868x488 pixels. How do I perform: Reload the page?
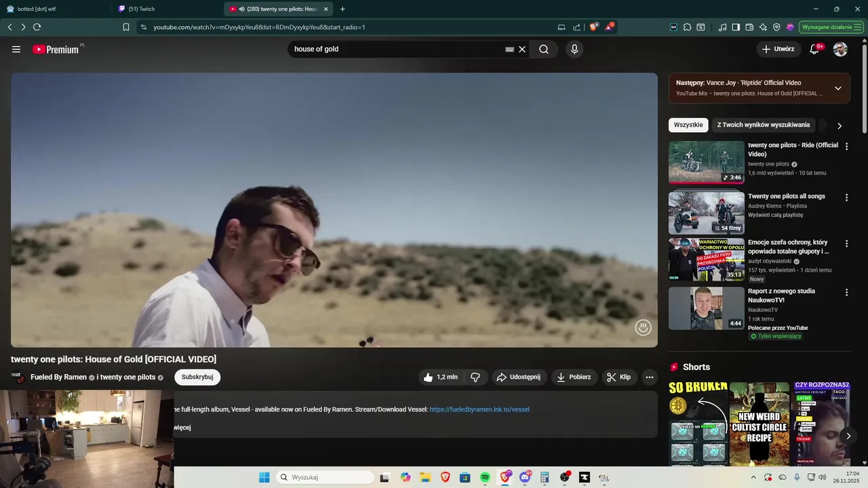point(37,27)
